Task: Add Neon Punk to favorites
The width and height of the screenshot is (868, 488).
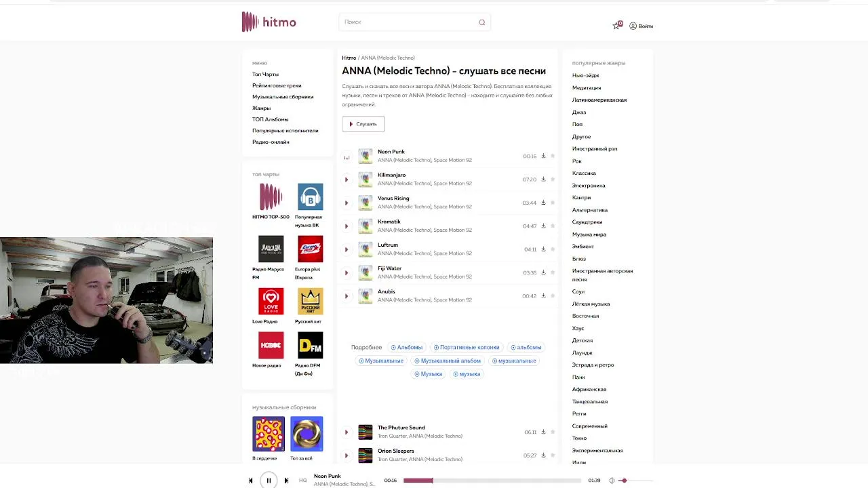Action: [553, 156]
